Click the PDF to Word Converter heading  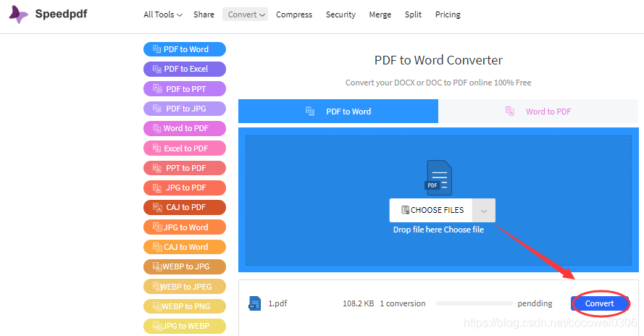[x=438, y=60]
